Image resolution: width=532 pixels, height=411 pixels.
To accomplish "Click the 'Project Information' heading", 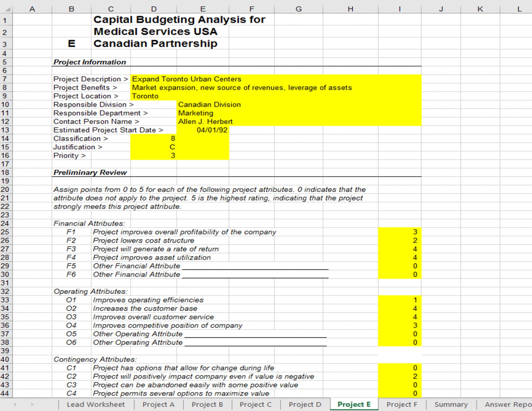I will click(90, 62).
